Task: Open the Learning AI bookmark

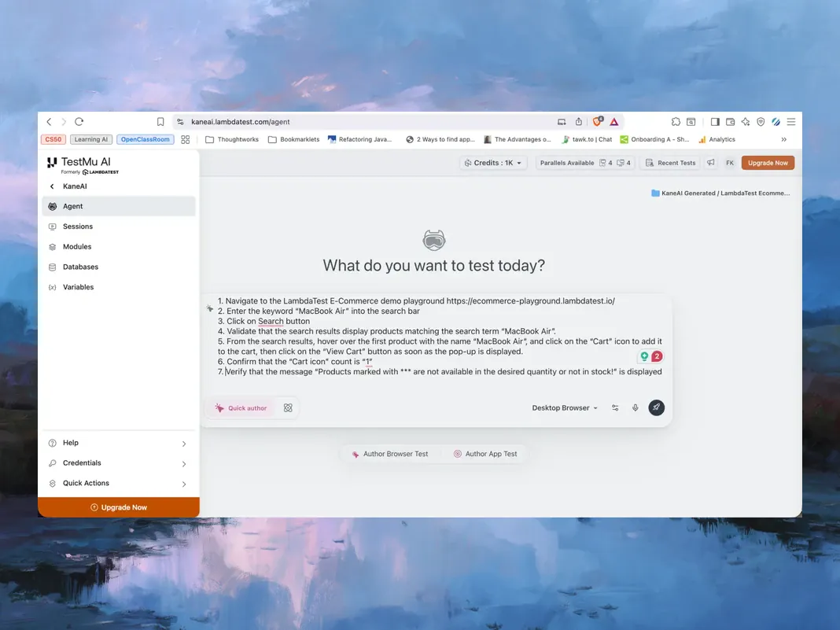Action: [x=91, y=139]
